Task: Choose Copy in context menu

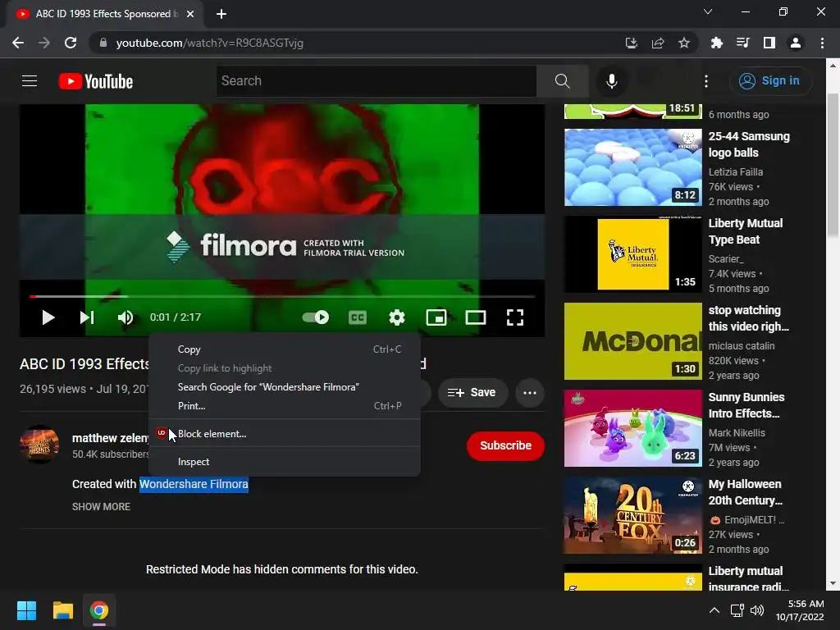Action: (x=285, y=349)
